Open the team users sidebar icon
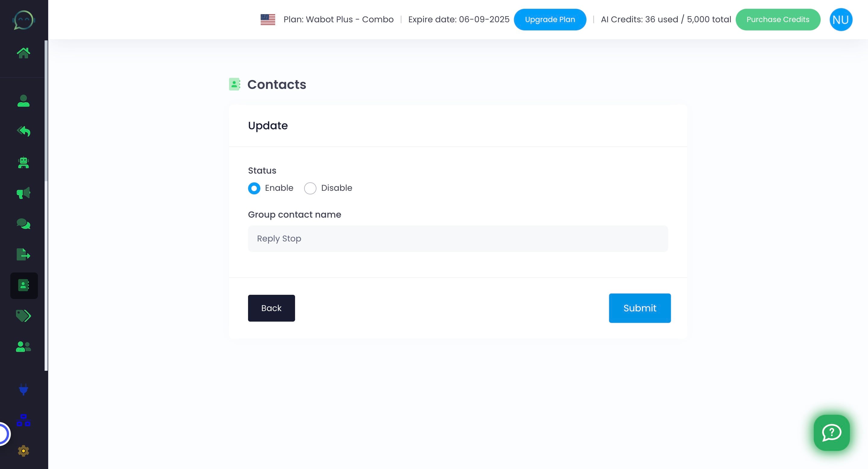 coord(23,346)
